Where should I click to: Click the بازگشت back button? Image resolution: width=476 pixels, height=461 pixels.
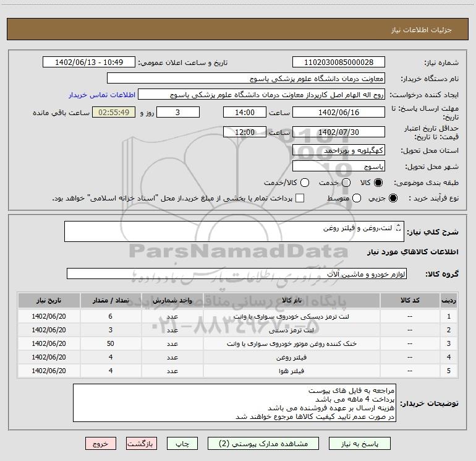[142, 444]
